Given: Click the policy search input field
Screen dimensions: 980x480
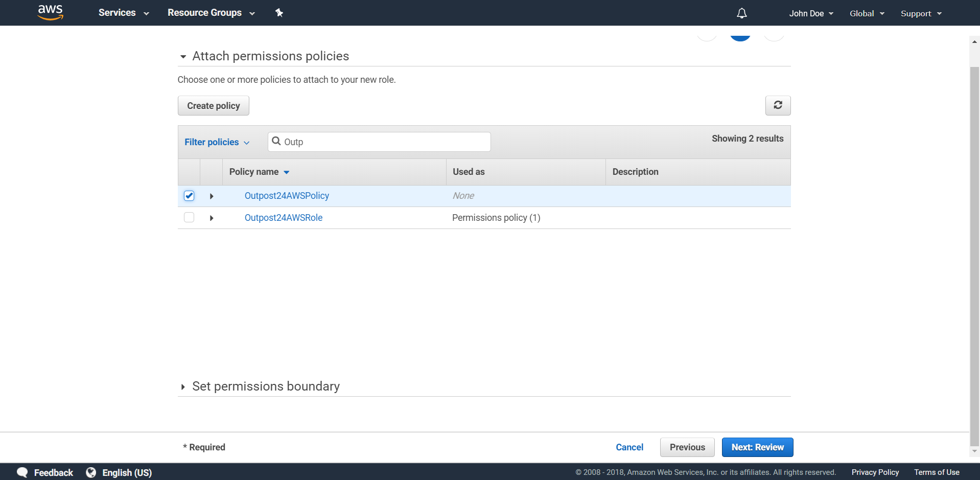Looking at the screenshot, I should pyautogui.click(x=383, y=142).
